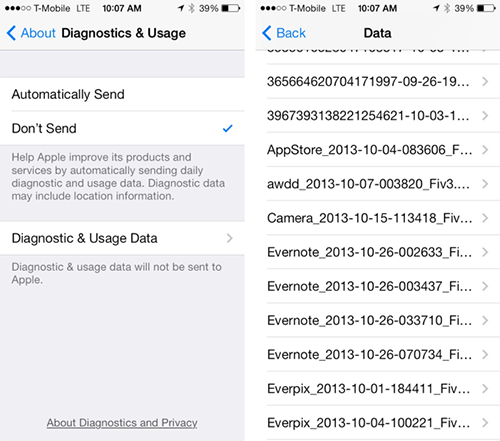Open Everpix_2013-10-01-184411 log entry
Screen dimensions: 500x441
click(x=378, y=388)
